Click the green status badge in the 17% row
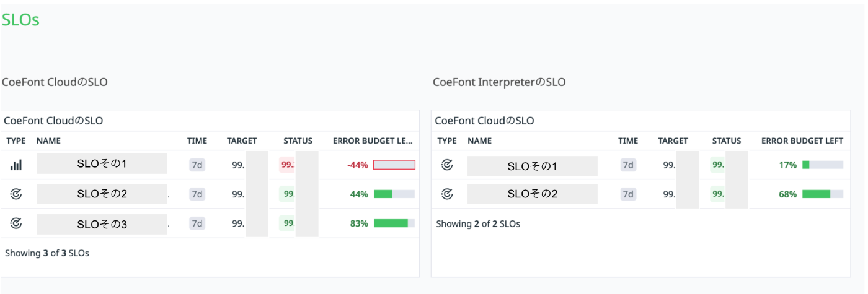 [x=717, y=165]
